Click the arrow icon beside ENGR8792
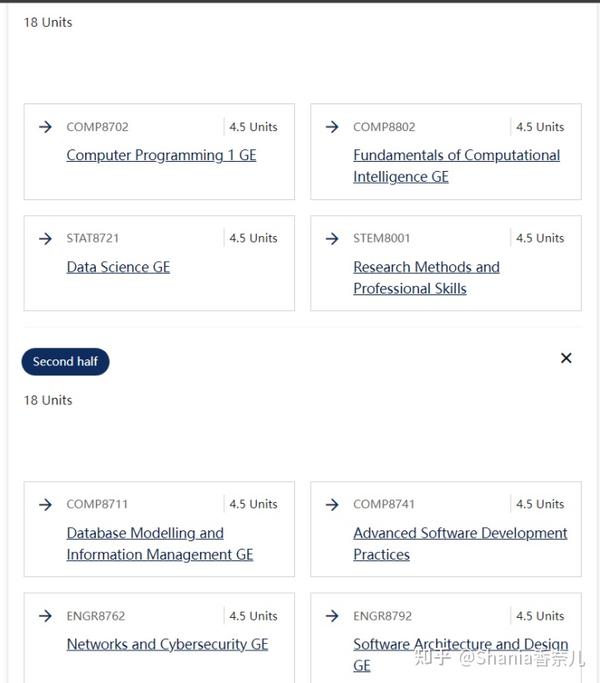Screen dimensions: 600x683 (332, 616)
